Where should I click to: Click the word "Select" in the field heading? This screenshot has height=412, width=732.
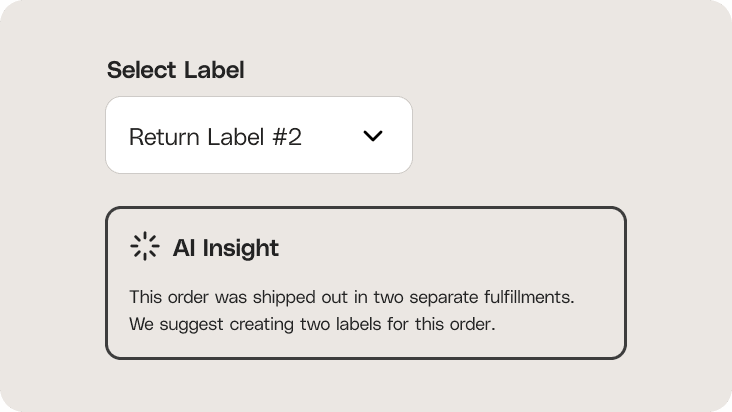tap(141, 70)
